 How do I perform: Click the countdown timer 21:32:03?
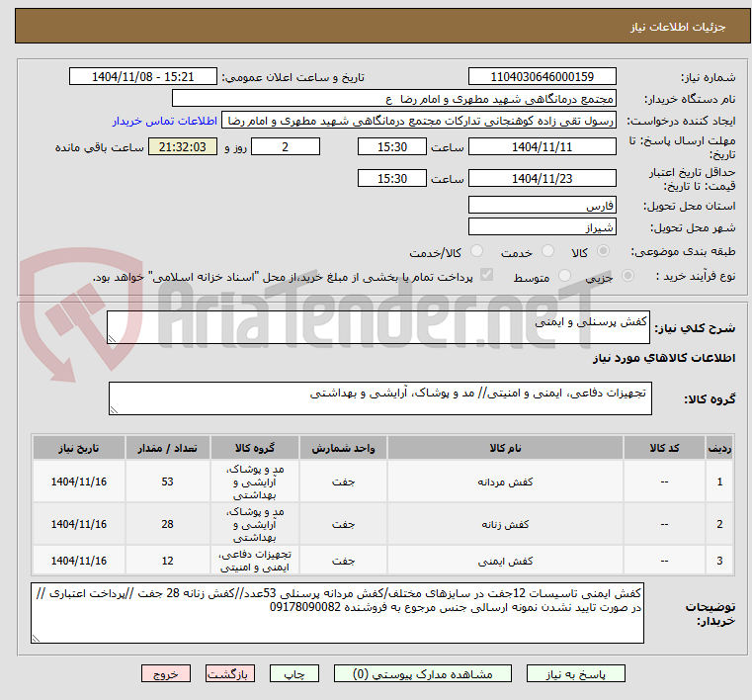[183, 146]
